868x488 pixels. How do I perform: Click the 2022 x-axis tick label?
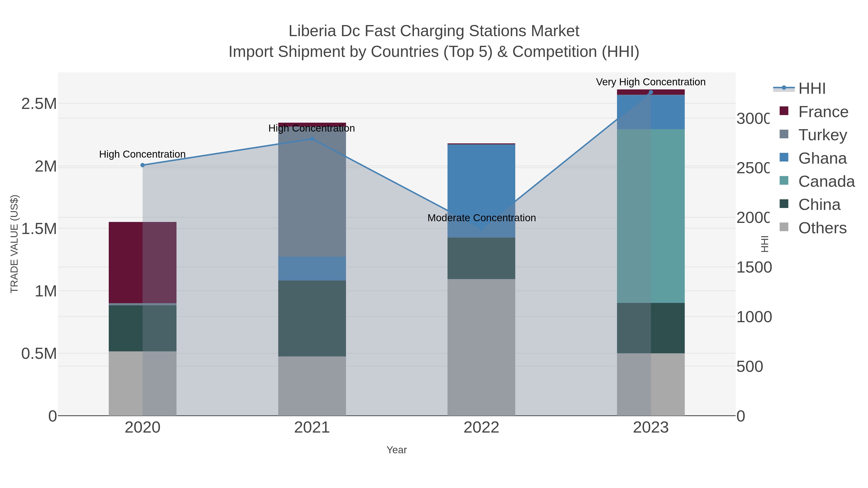[x=481, y=428]
